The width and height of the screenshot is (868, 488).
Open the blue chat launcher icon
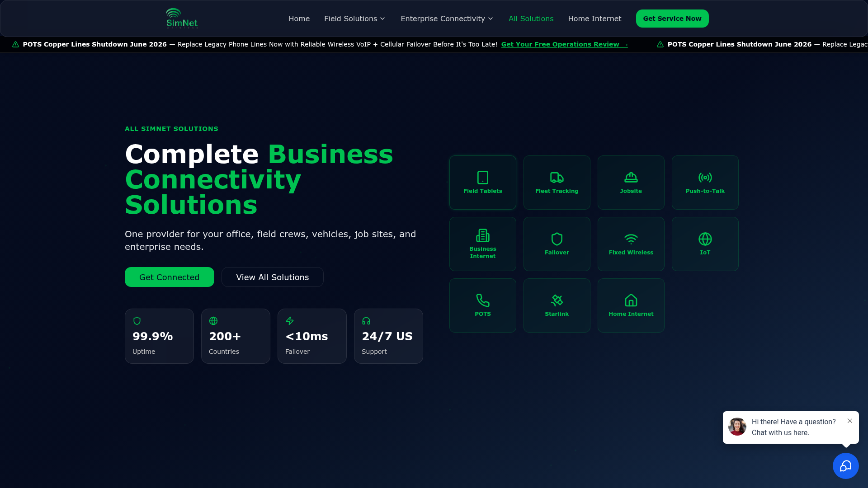pyautogui.click(x=846, y=466)
